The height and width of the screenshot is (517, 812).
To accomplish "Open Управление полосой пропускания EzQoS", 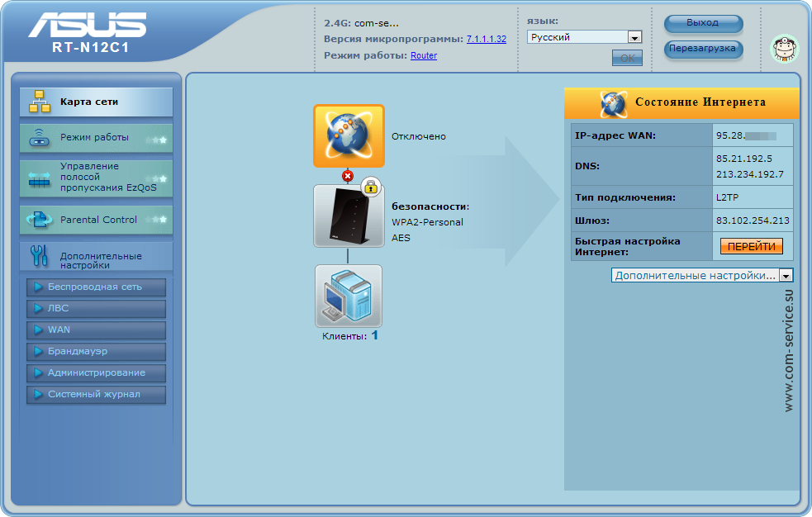I will pos(95,178).
